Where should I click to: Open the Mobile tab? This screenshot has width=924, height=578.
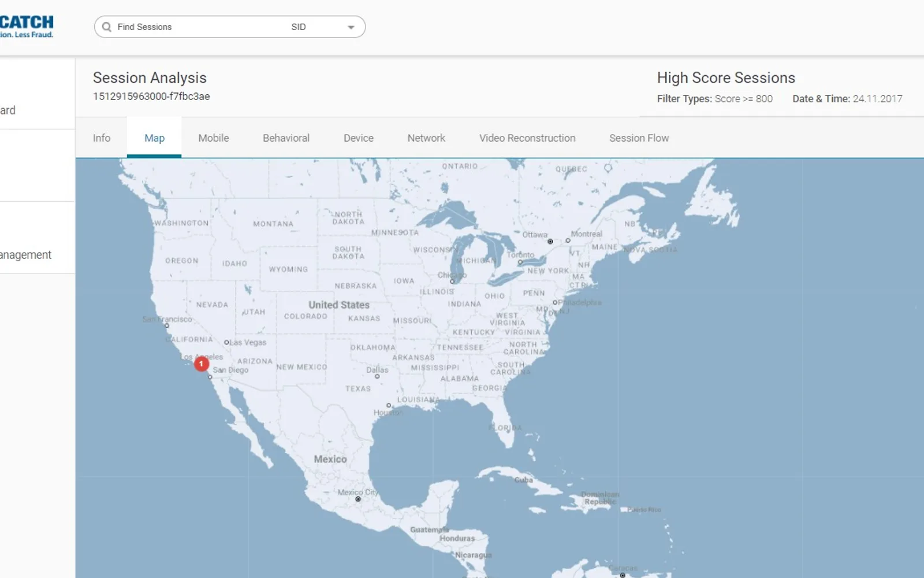214,138
